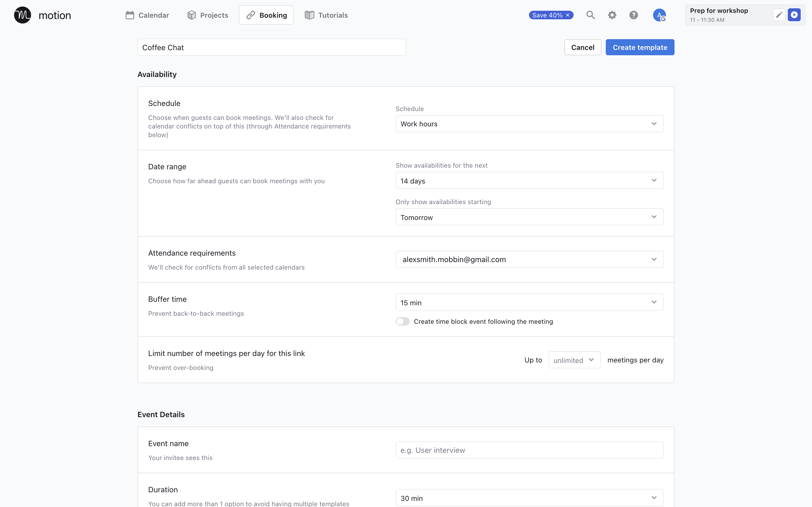Click the Event name input field

point(529,450)
